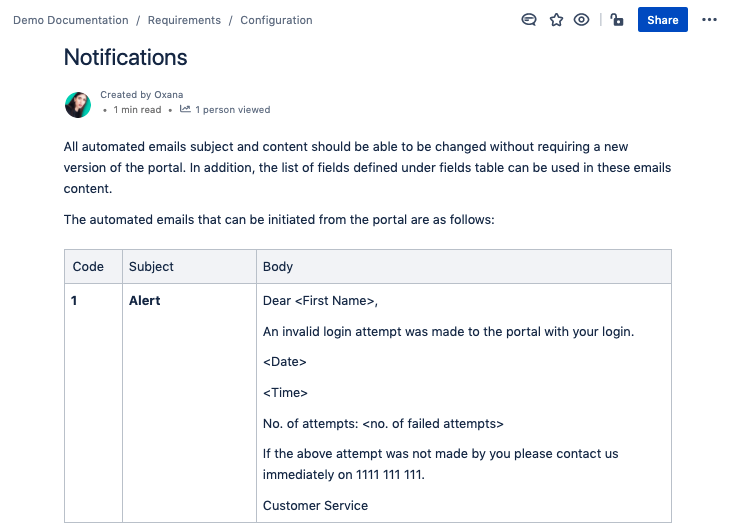Viewport: 733px width, 523px height.
Task: Open the inline comments icon
Action: [530, 20]
